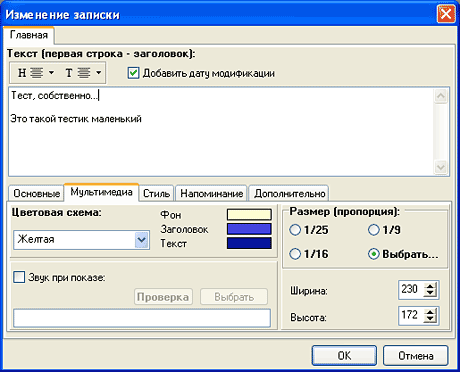460x372 pixels.
Task: Open the Стиль tab
Action: coord(156,193)
